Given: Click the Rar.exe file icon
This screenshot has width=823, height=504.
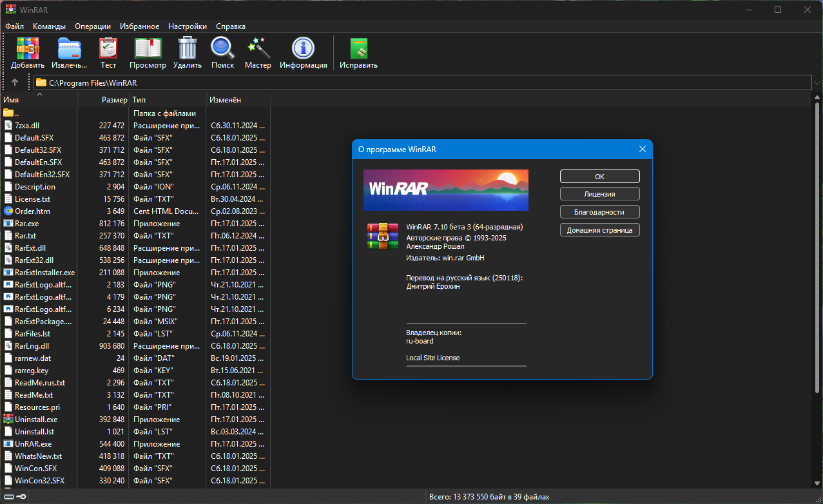Looking at the screenshot, I should [8, 223].
